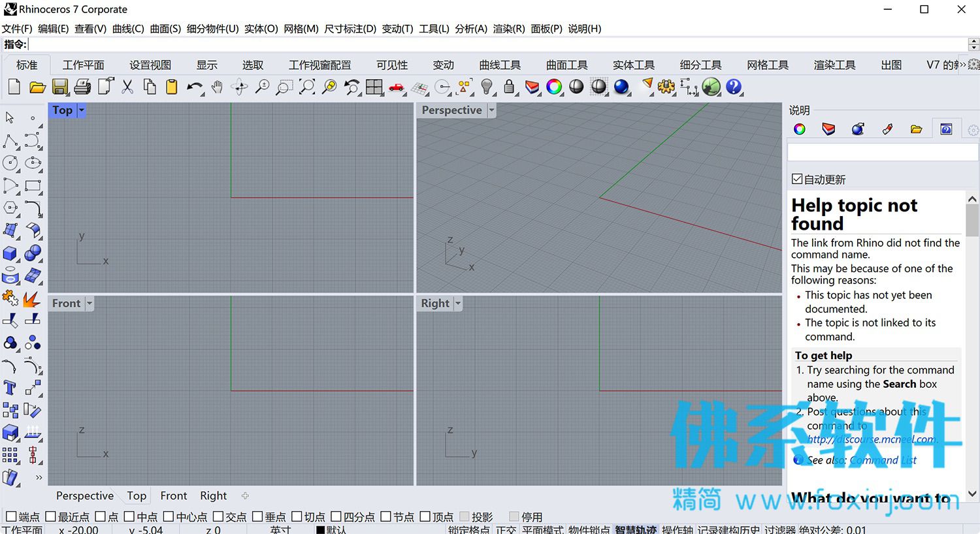Image resolution: width=980 pixels, height=534 pixels.
Task: Click the blue rendered sphere icon
Action: pos(621,87)
